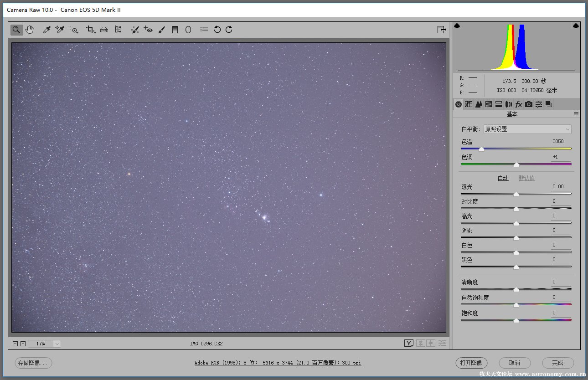This screenshot has height=380, width=588.
Task: Copy current settings to Before
Action: click(431, 343)
